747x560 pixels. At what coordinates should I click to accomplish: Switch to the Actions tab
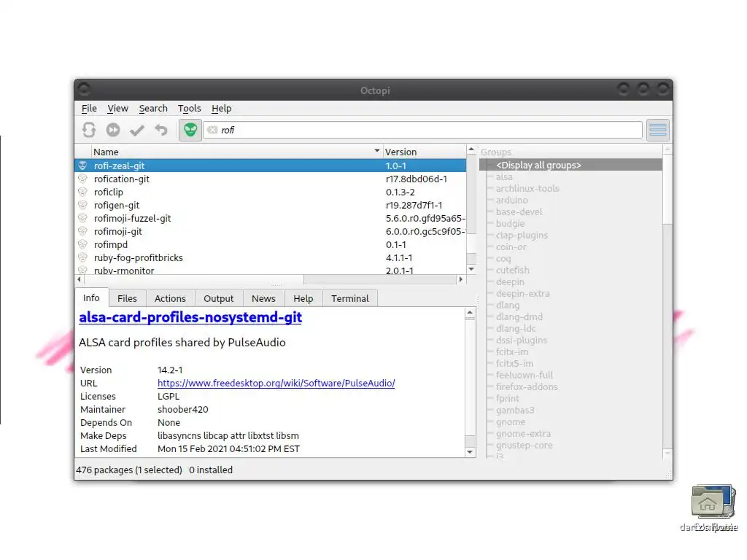coord(170,298)
